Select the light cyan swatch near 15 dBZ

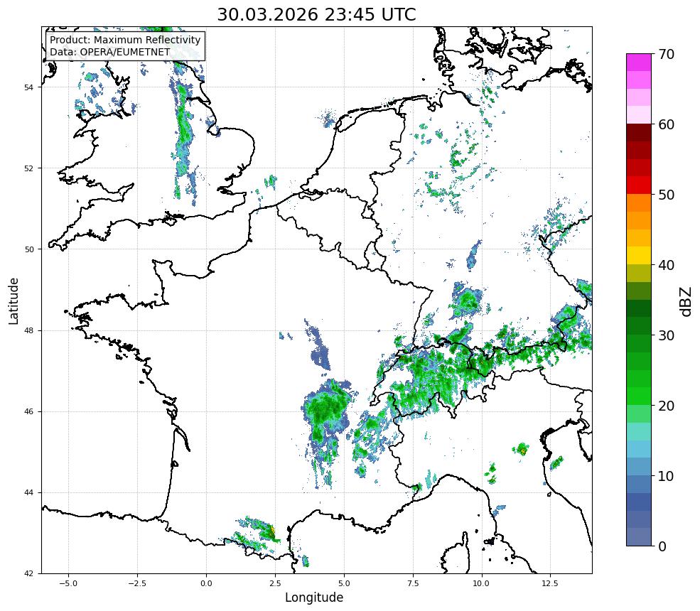(638, 431)
